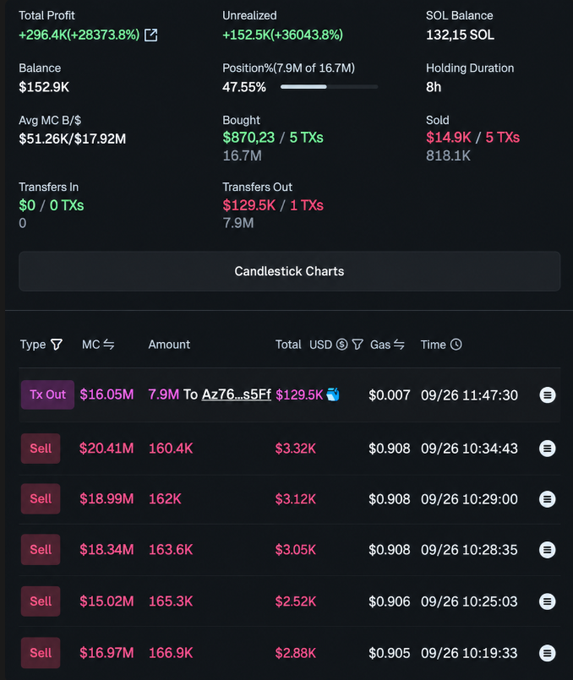Select the 132,15 SOL balance value
Screen dimensions: 573x680
[460, 35]
